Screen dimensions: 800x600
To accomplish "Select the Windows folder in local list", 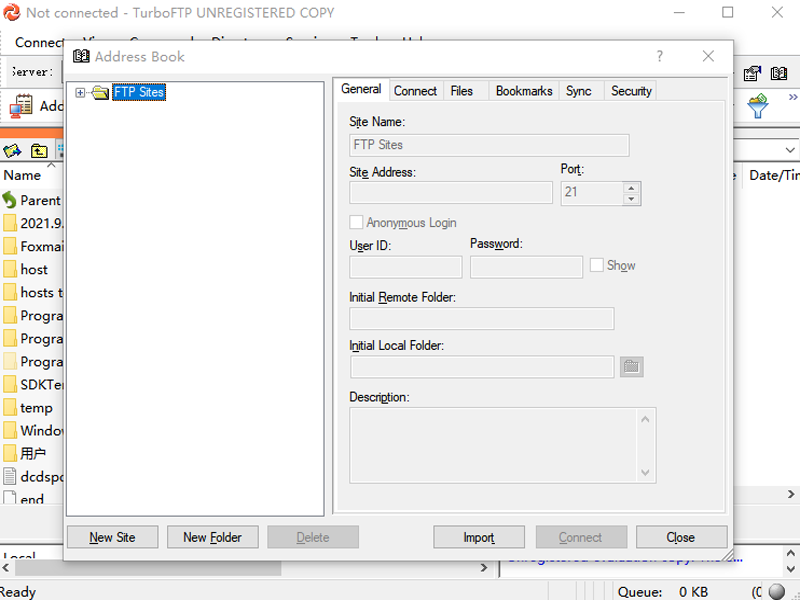I will coord(33,430).
